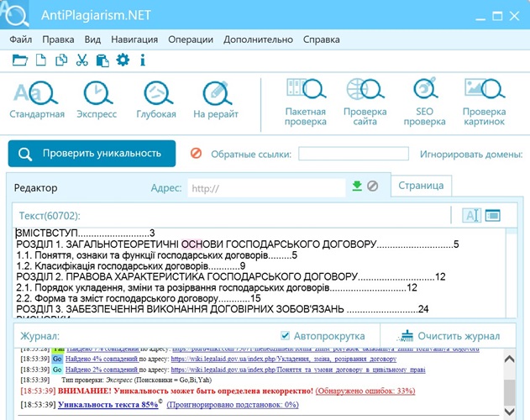Open the Вид menu
Screen dimensions: 530x420
pyautogui.click(x=92, y=39)
